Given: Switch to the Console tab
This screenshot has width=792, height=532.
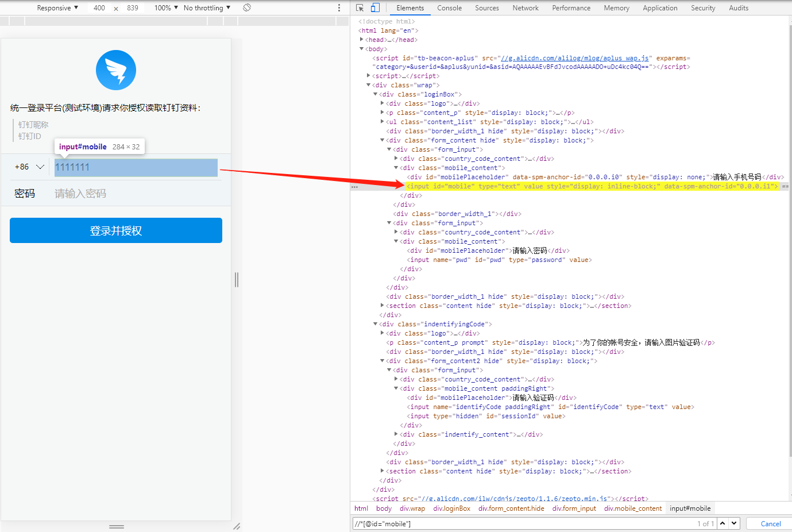Looking at the screenshot, I should (450, 8).
